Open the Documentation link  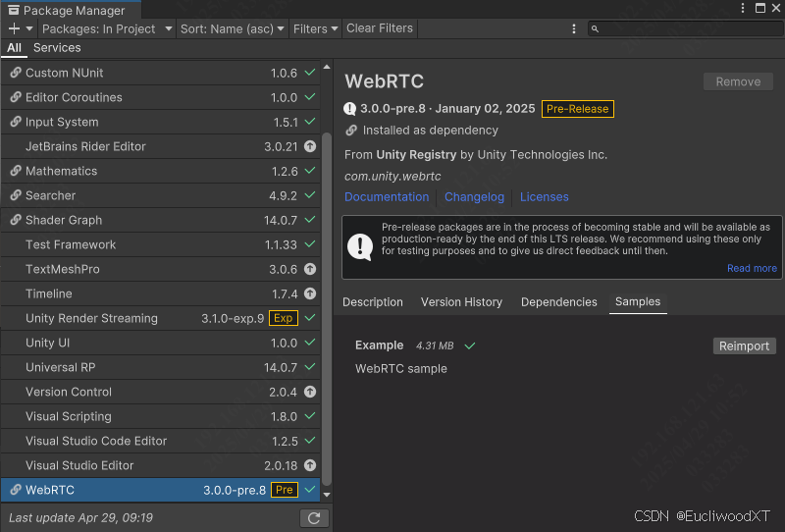[x=387, y=197]
